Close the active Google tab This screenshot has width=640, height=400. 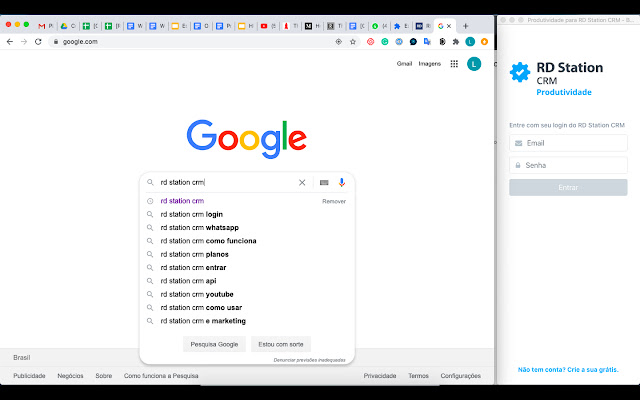point(449,26)
